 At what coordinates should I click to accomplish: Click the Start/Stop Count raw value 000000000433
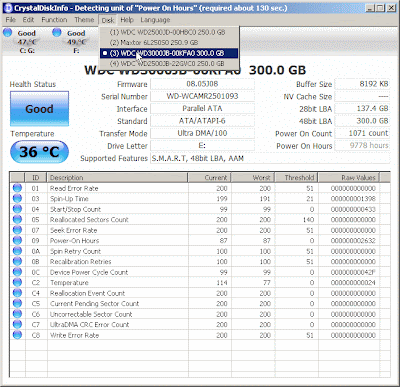tap(353, 209)
